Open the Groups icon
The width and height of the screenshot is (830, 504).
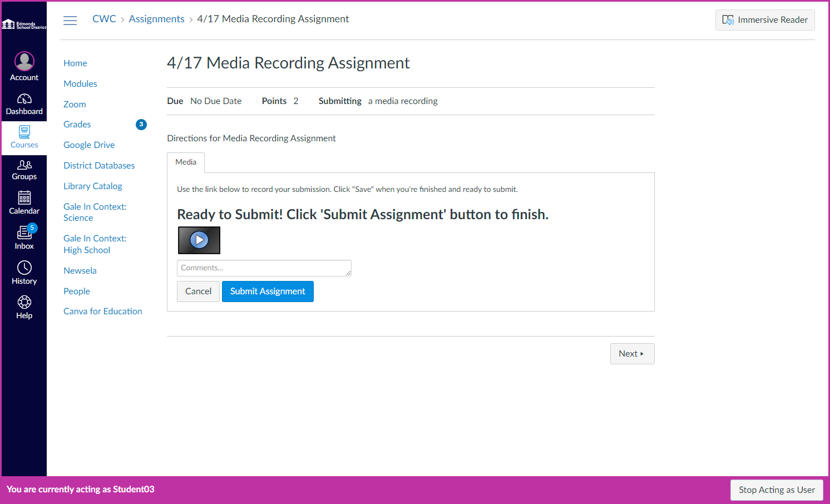click(24, 165)
